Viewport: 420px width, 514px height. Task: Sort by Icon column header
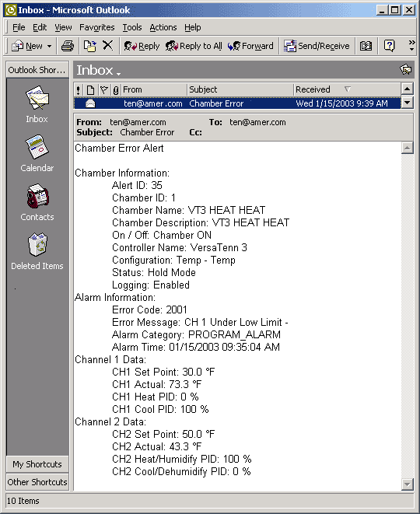[x=90, y=90]
